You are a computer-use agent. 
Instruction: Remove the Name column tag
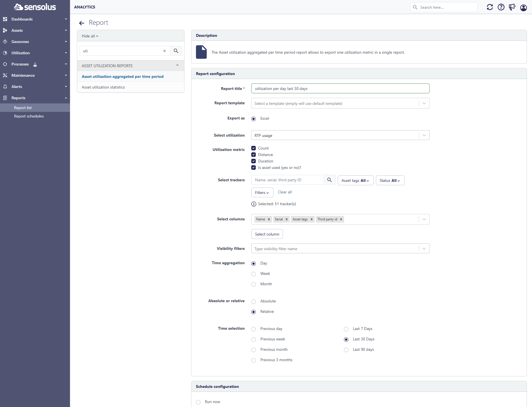click(x=269, y=219)
